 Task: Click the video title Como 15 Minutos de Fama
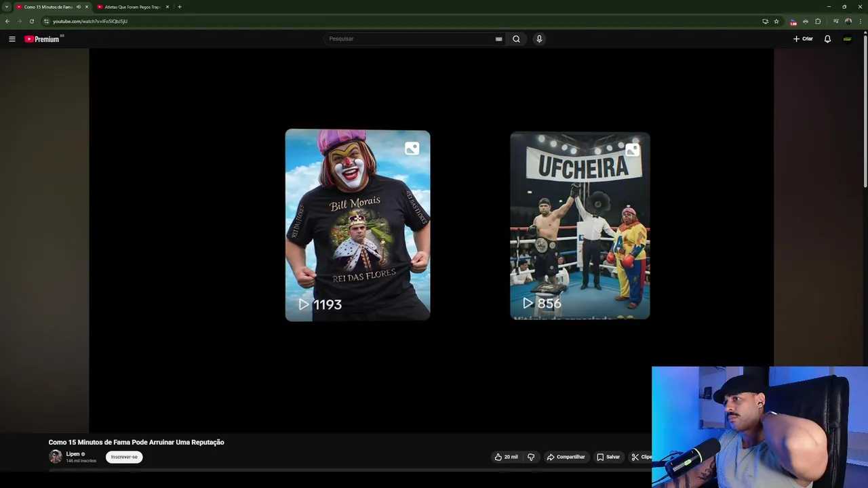pos(136,442)
